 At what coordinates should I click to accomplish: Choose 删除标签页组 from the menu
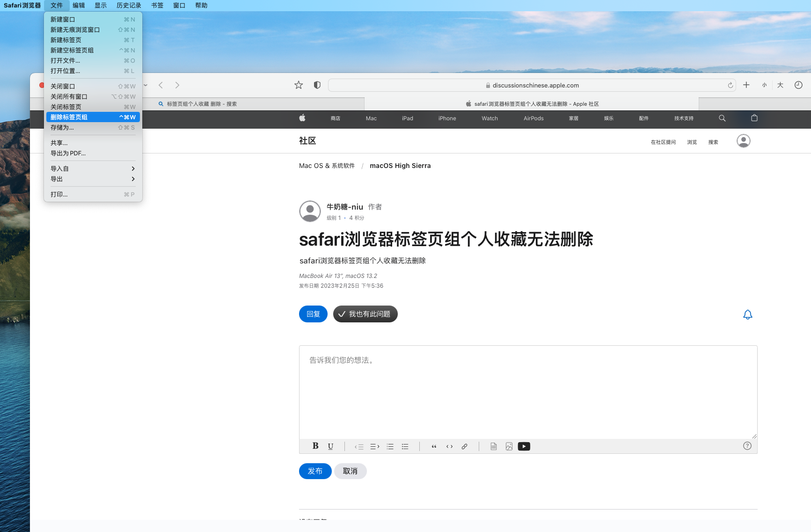pyautogui.click(x=93, y=117)
